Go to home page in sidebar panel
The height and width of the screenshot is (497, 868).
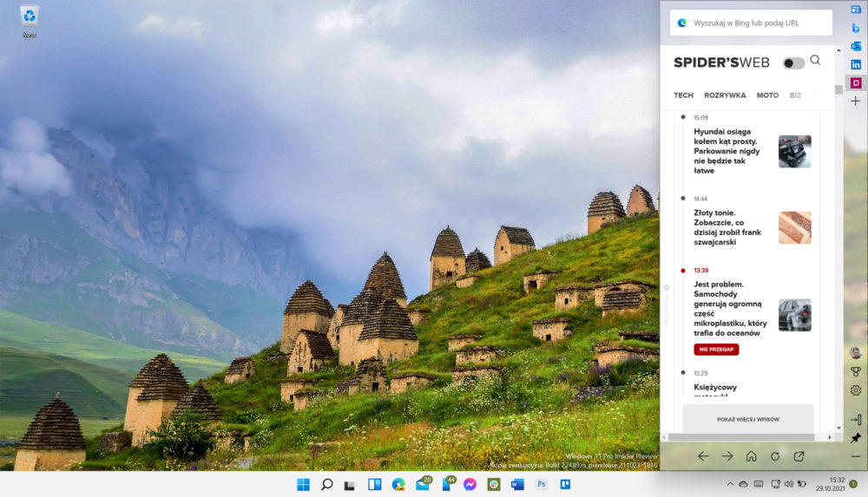(x=751, y=456)
